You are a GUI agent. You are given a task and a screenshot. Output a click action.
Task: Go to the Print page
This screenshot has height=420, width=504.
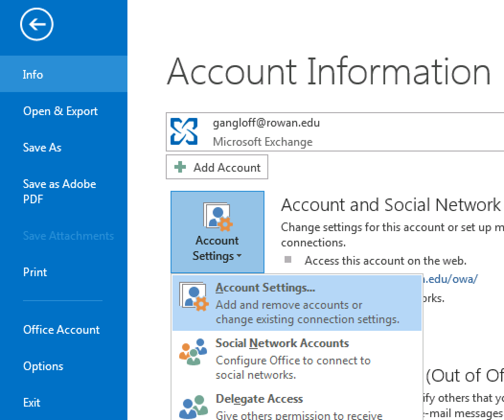click(35, 272)
